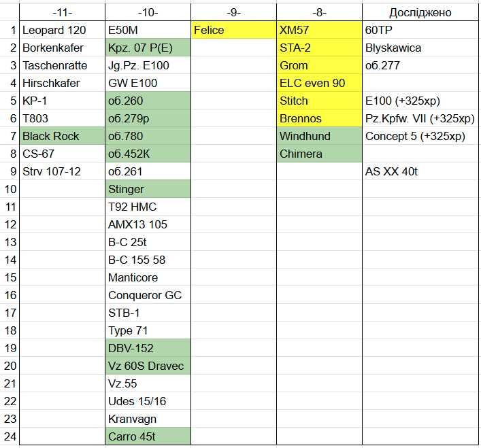Select the E100 (+325xp) cell
The height and width of the screenshot is (448, 481).
pos(420,101)
